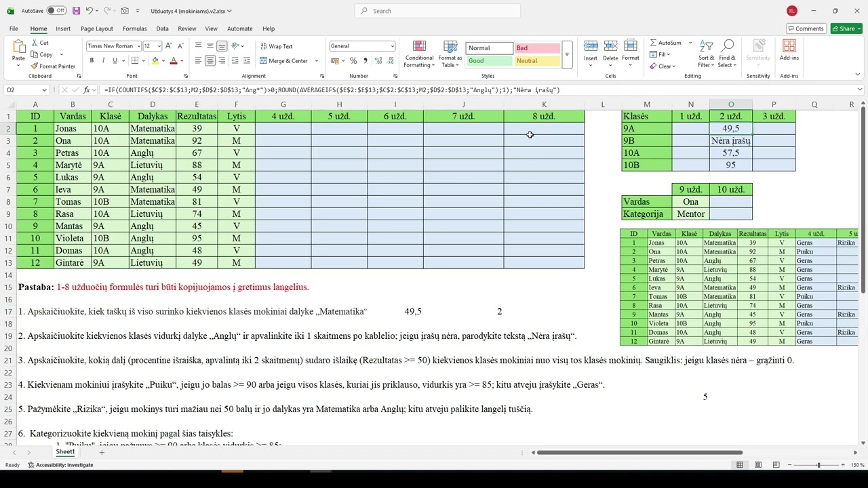Open the font size dropdown

(159, 46)
